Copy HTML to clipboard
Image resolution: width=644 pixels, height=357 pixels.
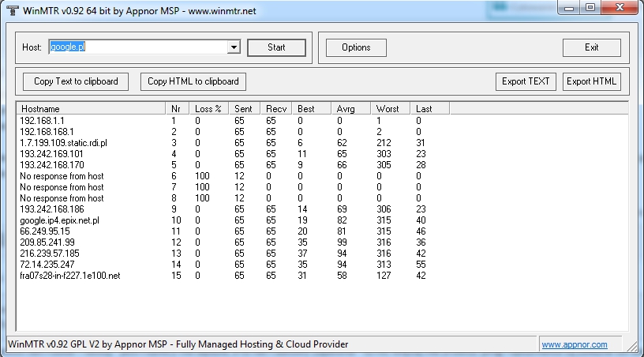tap(193, 81)
